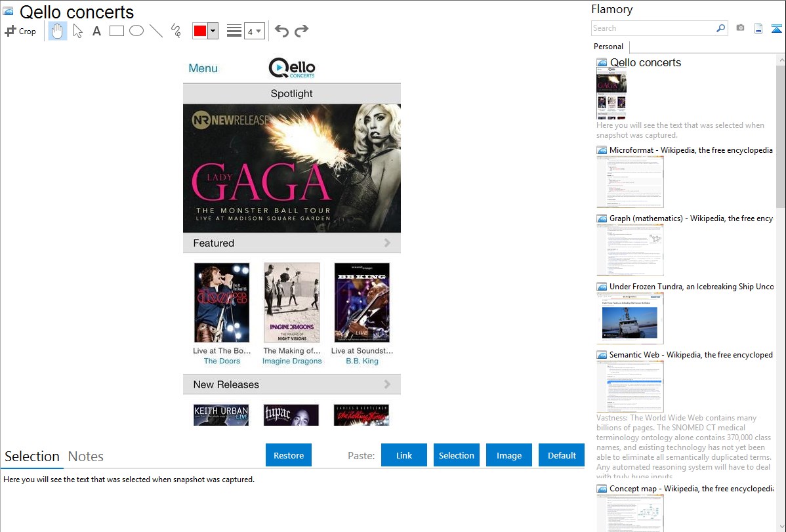Screen dimensions: 786x532
Task: Click the Imagine Dragons cover image
Action: click(x=292, y=302)
